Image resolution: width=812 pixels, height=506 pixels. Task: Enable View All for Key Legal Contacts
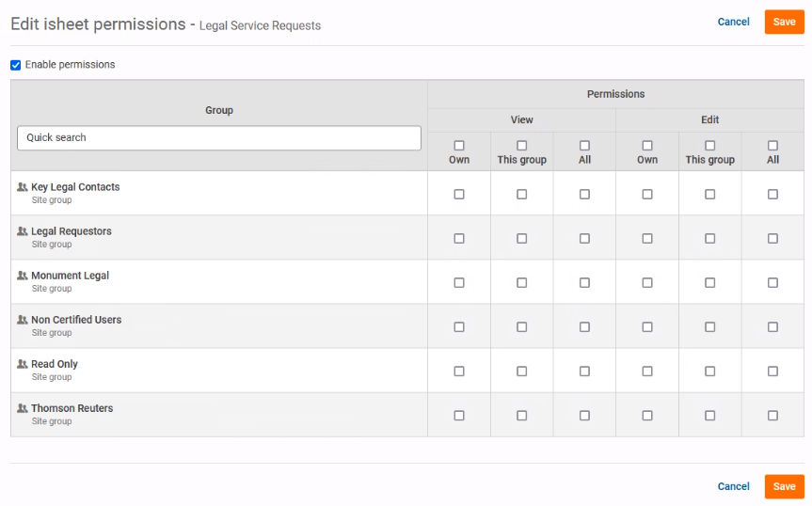pyautogui.click(x=584, y=194)
